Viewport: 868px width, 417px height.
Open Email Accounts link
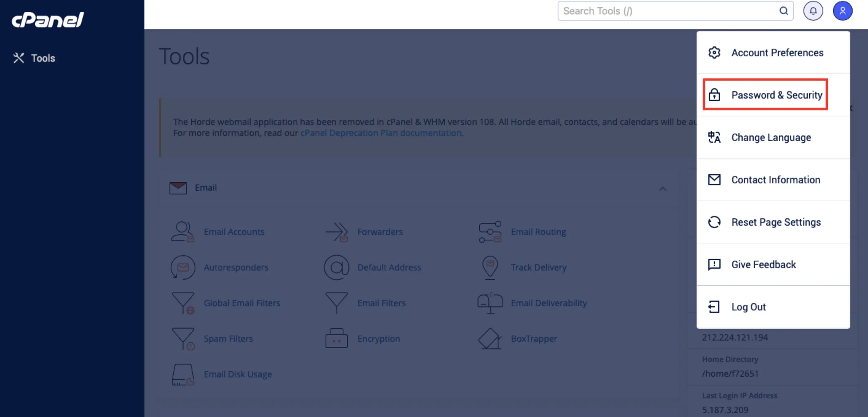(x=234, y=232)
